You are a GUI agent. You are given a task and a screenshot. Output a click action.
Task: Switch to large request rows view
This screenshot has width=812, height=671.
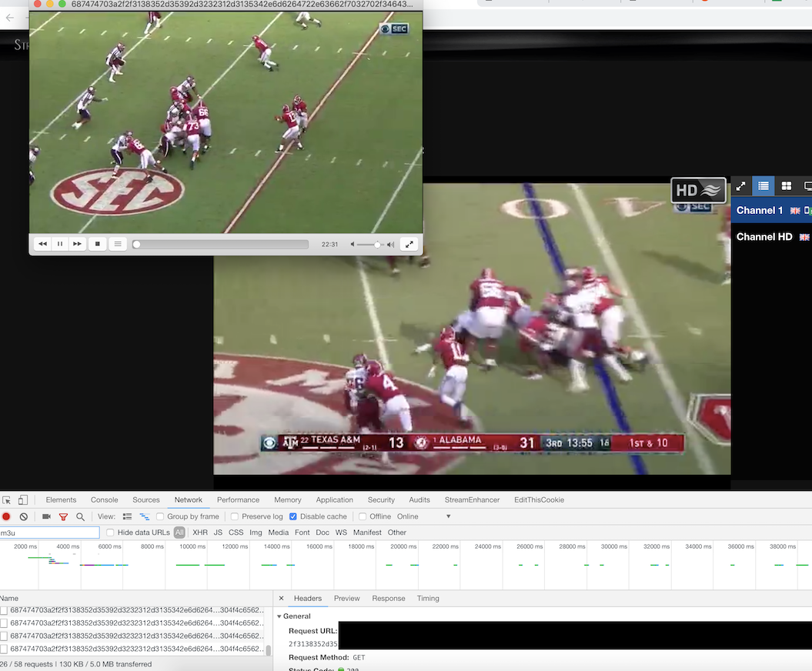click(128, 516)
